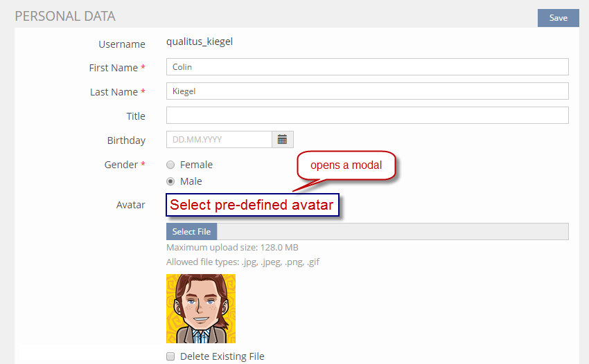Screen dimensions: 589x364
Task: Choose the Male radio button
Action: pos(171,181)
